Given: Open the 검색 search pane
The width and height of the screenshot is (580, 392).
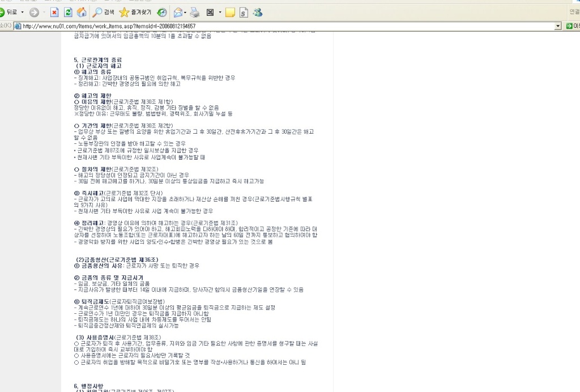Looking at the screenshot, I should pyautogui.click(x=103, y=12).
